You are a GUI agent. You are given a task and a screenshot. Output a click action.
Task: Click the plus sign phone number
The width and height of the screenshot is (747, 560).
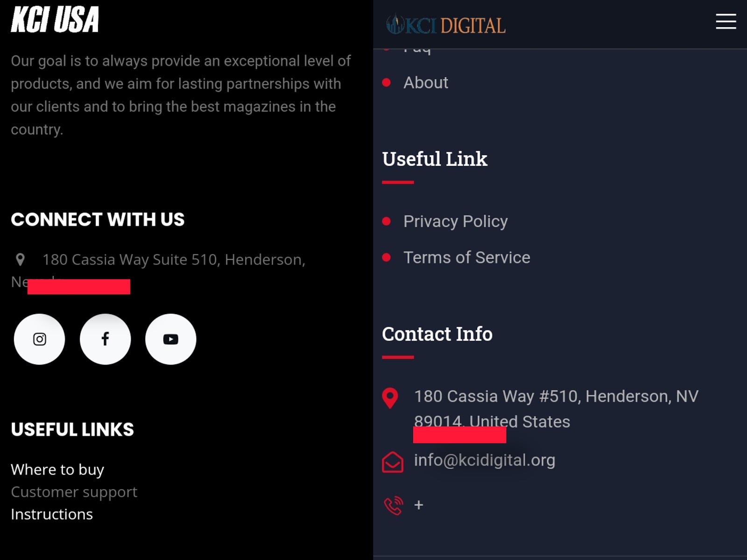click(419, 505)
